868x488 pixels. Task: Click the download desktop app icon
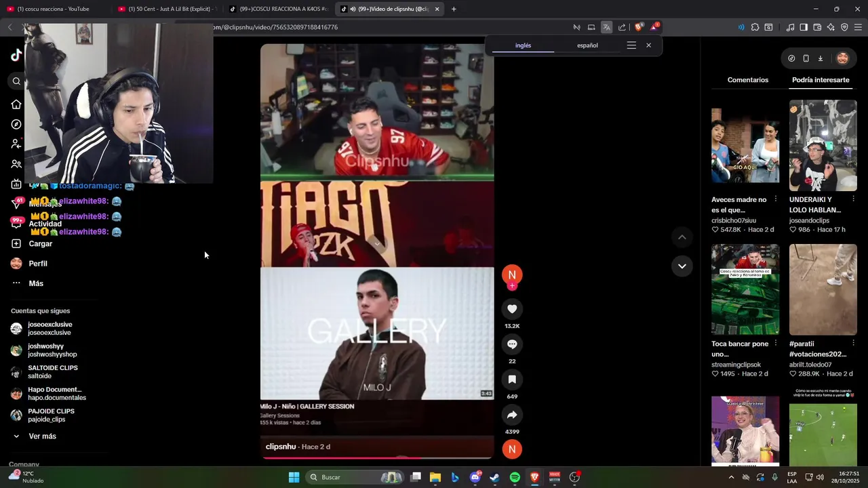point(821,58)
